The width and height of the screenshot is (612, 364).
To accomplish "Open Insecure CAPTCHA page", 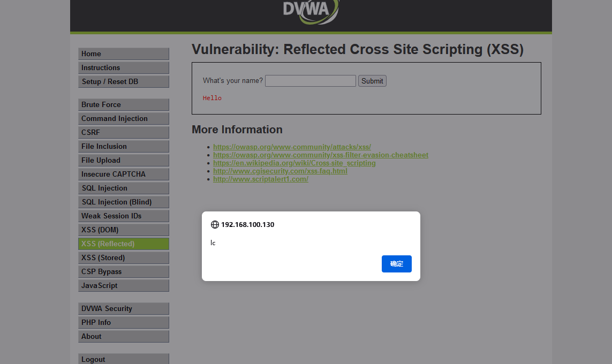I will click(124, 175).
